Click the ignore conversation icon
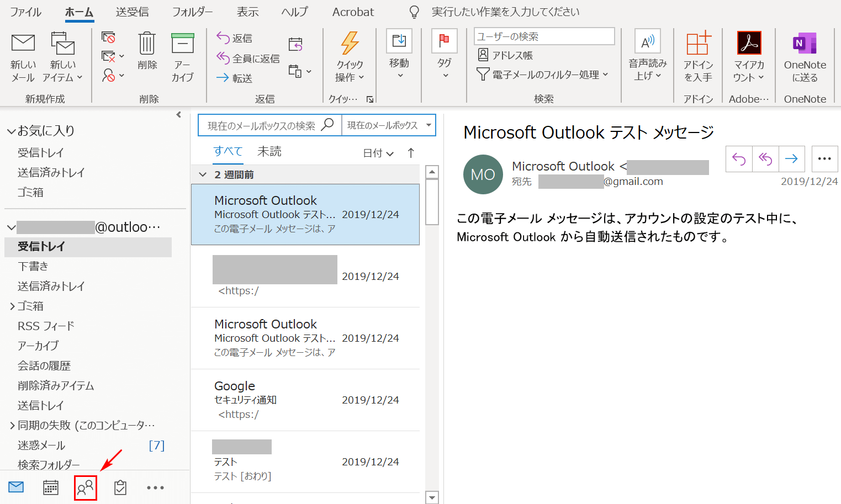This screenshot has height=504, width=841. [109, 38]
